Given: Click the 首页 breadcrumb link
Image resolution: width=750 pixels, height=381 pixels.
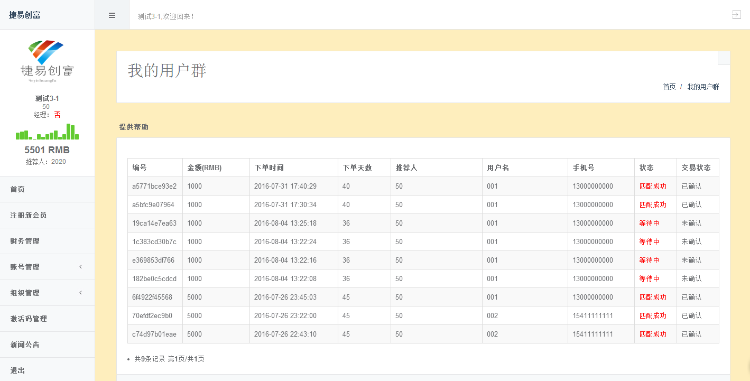Looking at the screenshot, I should tap(669, 87).
